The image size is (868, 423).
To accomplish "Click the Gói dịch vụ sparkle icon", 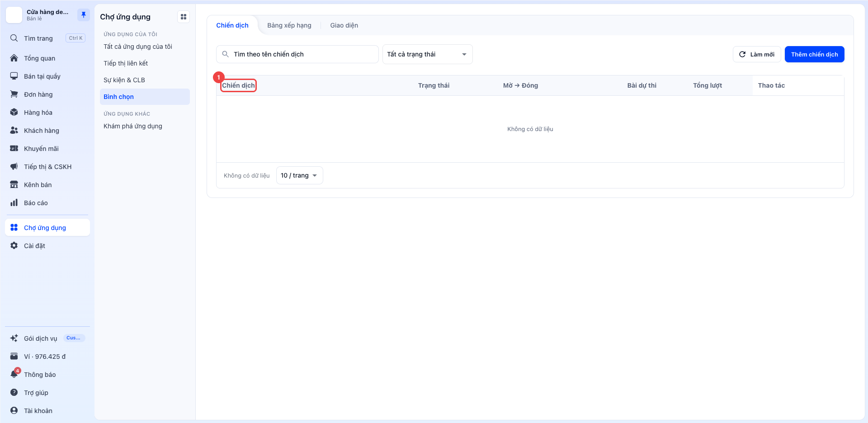I will coord(14,338).
